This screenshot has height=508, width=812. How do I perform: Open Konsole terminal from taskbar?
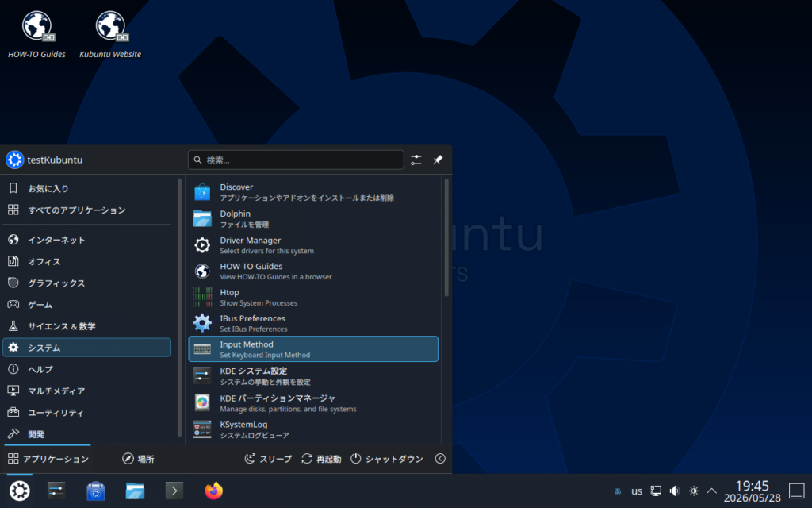coord(174,491)
